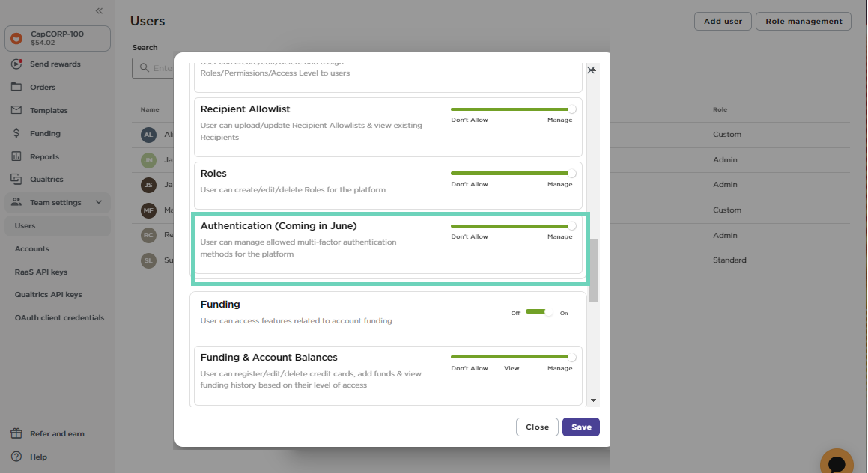Set Roles permission to Manage label

559,184
